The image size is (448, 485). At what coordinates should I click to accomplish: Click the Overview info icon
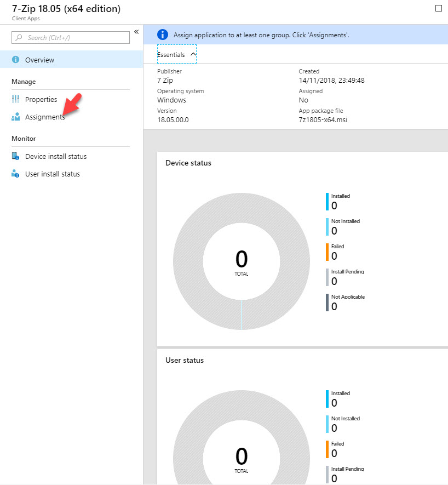(15, 59)
